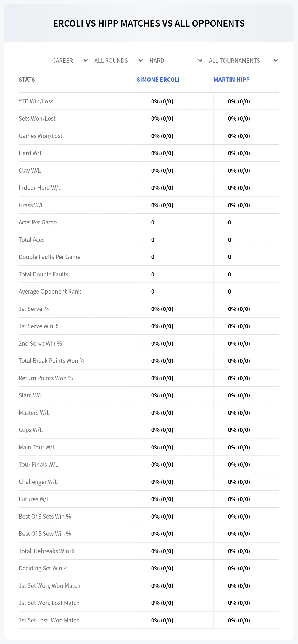Click the chevron next to ALL TOURNAMENTS
The image size is (298, 644).
click(x=276, y=61)
